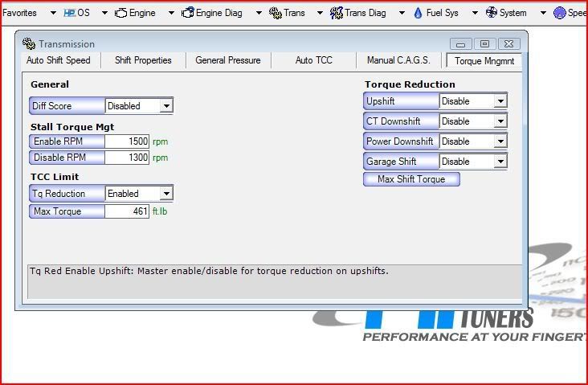Click the Trans gears icon
Screen dimensions: 588x385
point(276,13)
